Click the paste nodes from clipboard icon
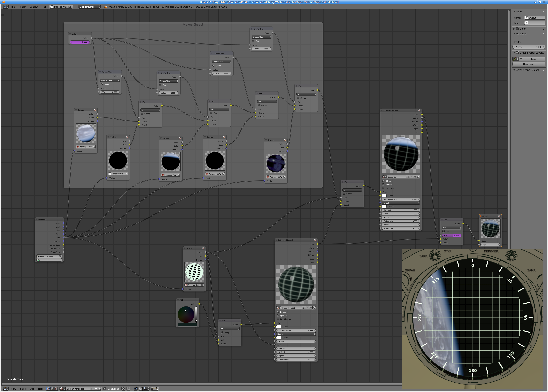Image resolution: width=548 pixels, height=392 pixels. click(x=157, y=389)
